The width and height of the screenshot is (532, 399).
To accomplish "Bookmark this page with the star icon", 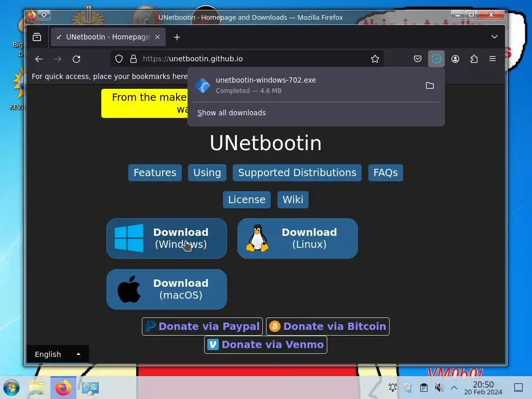I will click(375, 59).
